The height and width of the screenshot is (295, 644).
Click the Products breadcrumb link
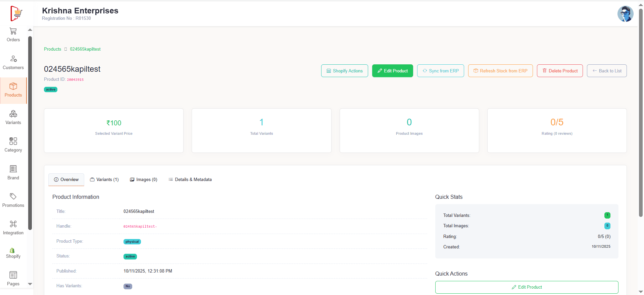coord(53,49)
